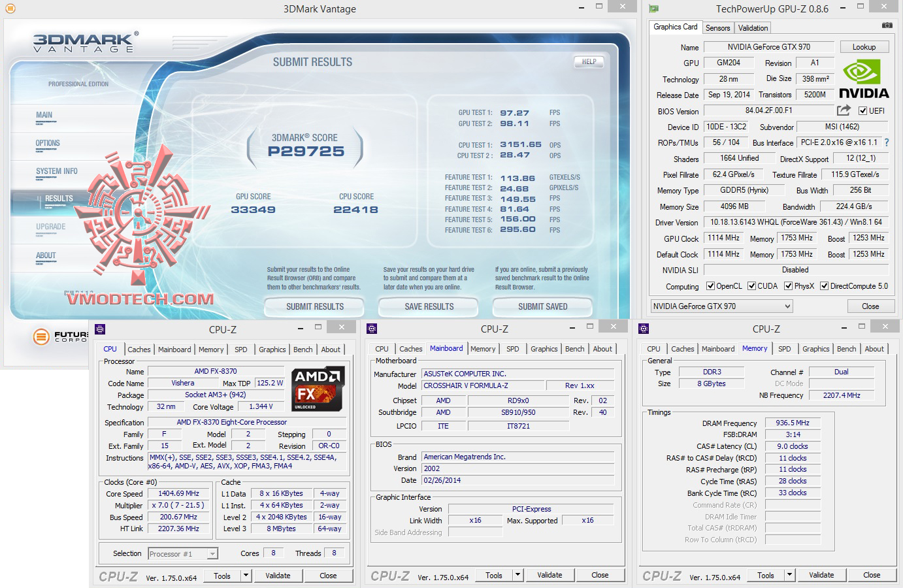Toggle the OpenCL computing checkbox
The image size is (903, 588).
point(711,286)
